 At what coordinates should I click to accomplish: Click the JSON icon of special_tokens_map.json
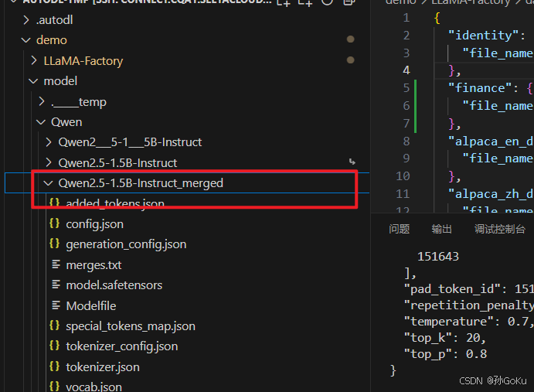pyautogui.click(x=55, y=326)
